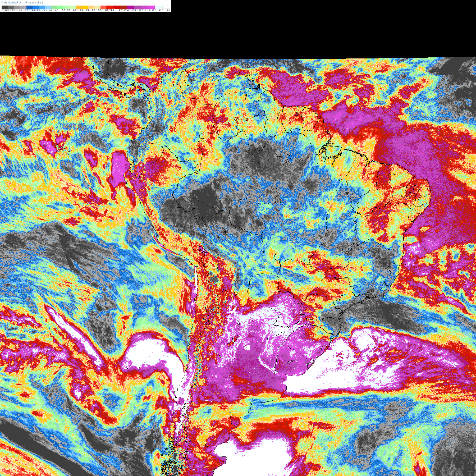This screenshot has width=476, height=476.
Task: Select the orange swatch between 6.0 and 6.5
Action: pyautogui.click(x=79, y=7)
